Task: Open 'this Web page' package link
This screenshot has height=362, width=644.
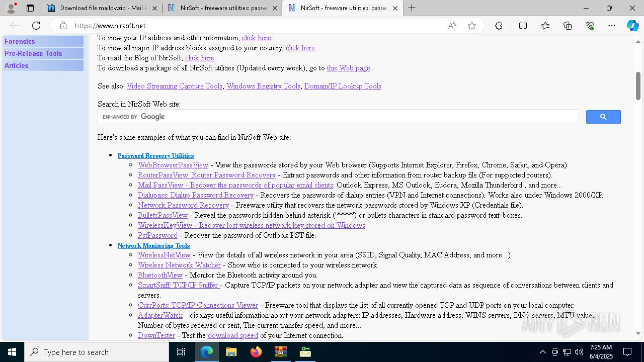Action: tap(349, 68)
